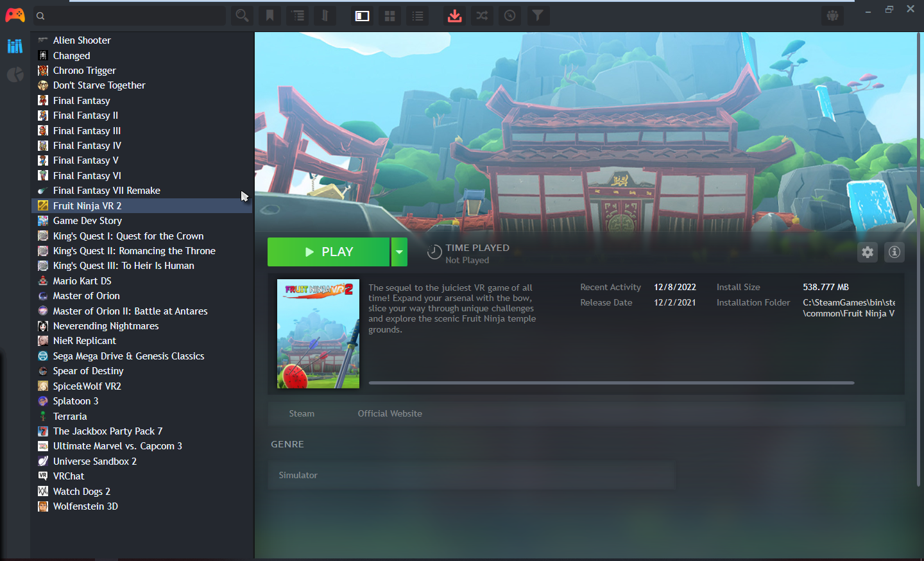Click the Simulator genre tag

coord(298,475)
